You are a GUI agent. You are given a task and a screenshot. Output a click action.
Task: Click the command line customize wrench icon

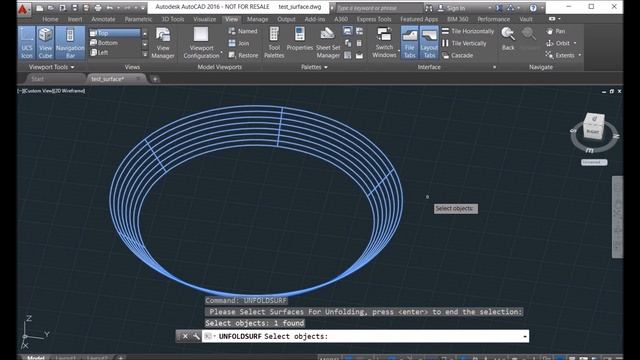[x=196, y=336]
